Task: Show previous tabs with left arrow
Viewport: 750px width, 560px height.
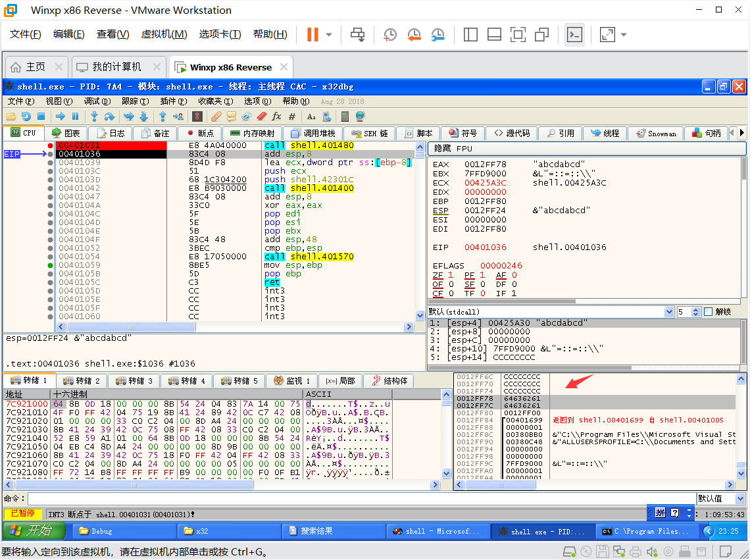Action: (x=732, y=132)
